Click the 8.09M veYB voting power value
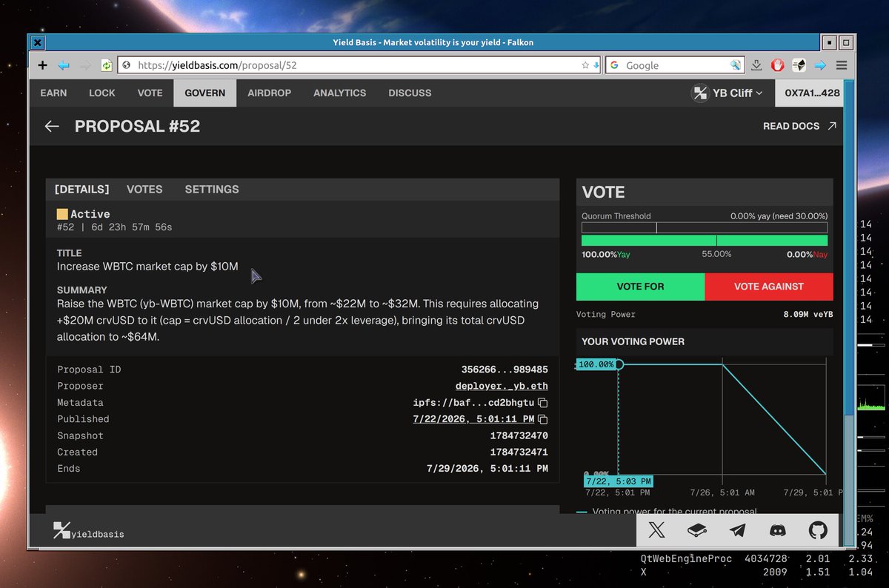 coord(808,314)
